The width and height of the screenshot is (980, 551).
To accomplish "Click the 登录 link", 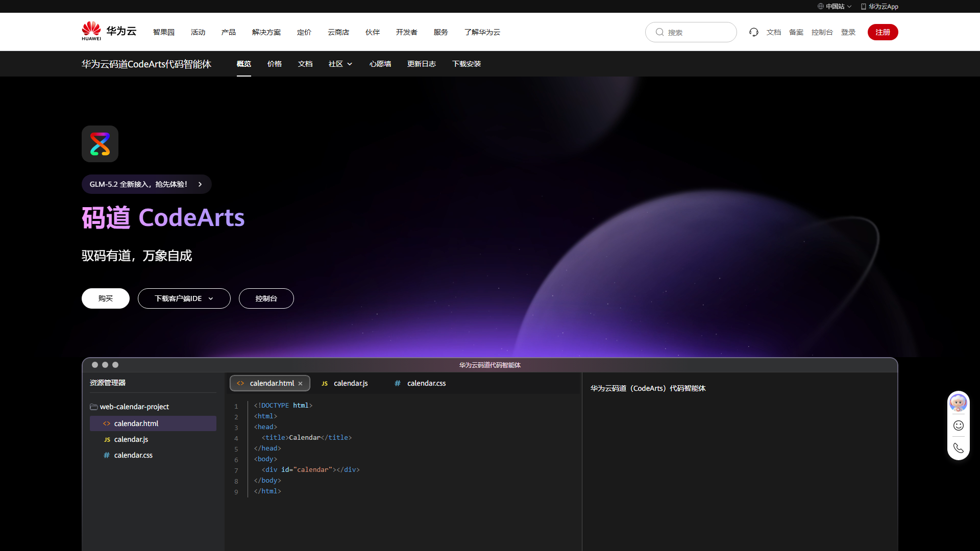I will point(848,32).
